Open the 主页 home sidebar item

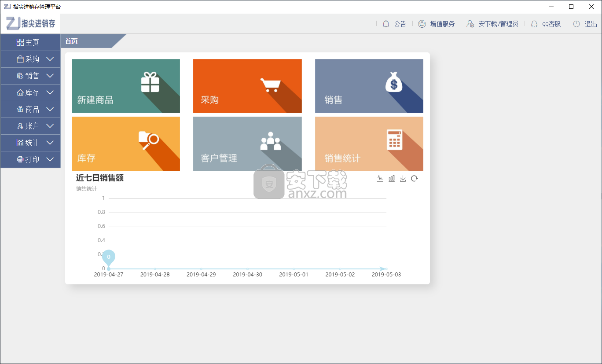30,42
